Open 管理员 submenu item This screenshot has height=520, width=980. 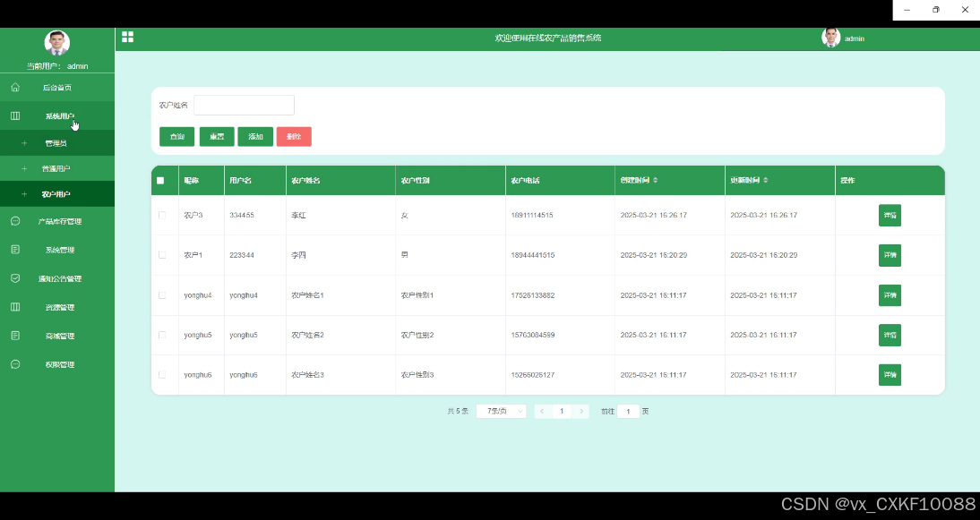pos(56,143)
